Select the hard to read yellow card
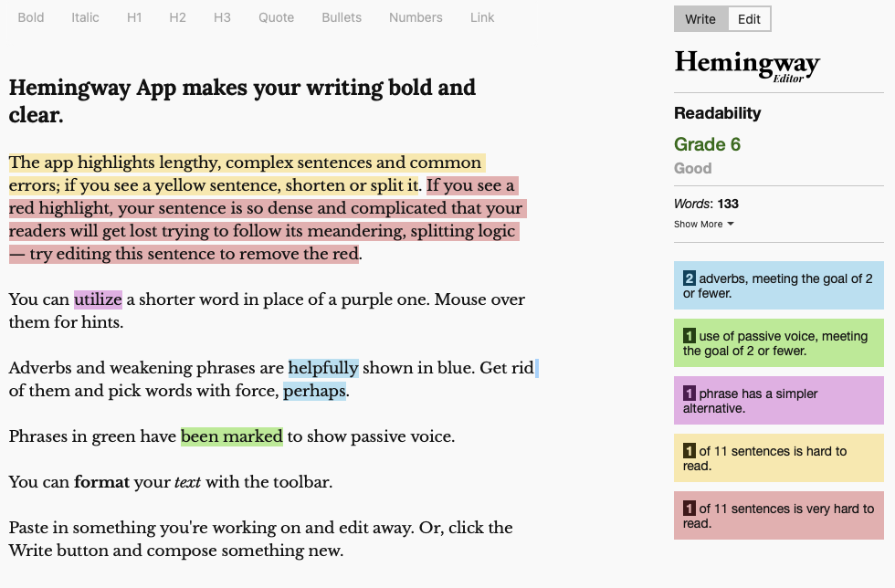The width and height of the screenshot is (895, 588). 778,457
